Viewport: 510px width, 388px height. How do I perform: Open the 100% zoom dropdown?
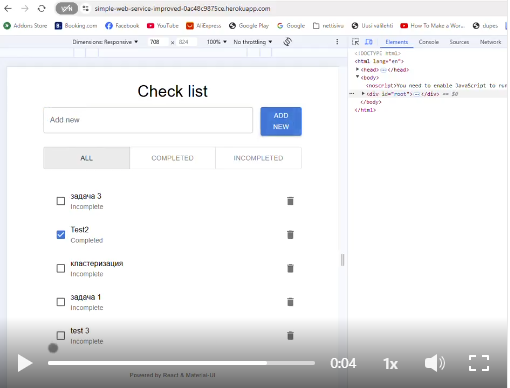click(x=217, y=42)
